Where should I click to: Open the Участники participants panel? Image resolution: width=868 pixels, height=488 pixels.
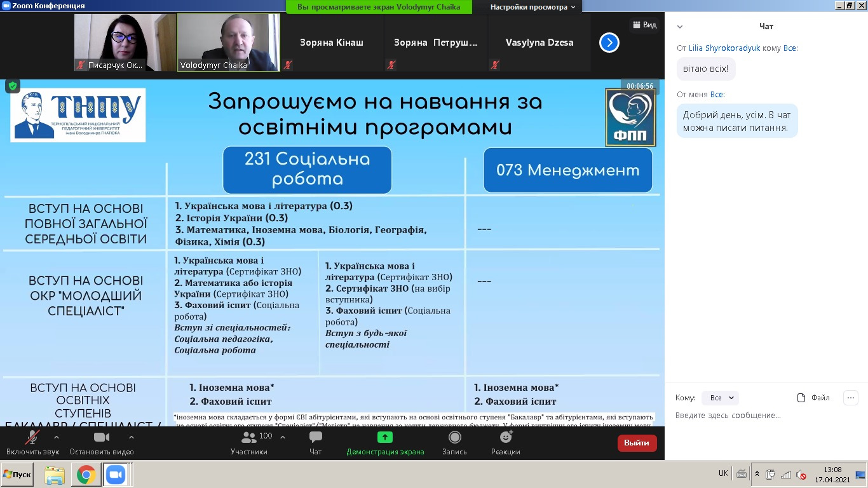248,442
